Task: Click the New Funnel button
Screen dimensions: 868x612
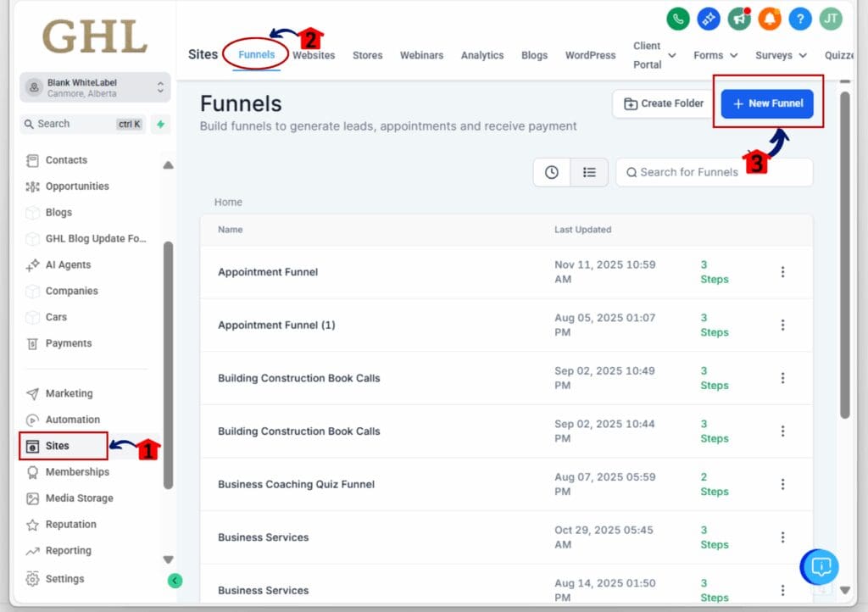Action: pyautogui.click(x=768, y=104)
